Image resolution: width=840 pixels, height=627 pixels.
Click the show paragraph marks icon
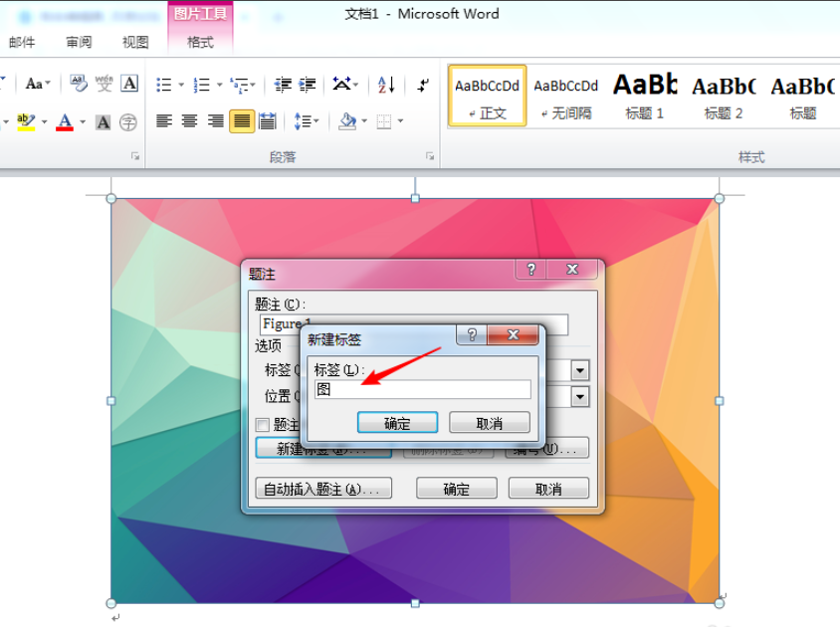click(x=423, y=85)
